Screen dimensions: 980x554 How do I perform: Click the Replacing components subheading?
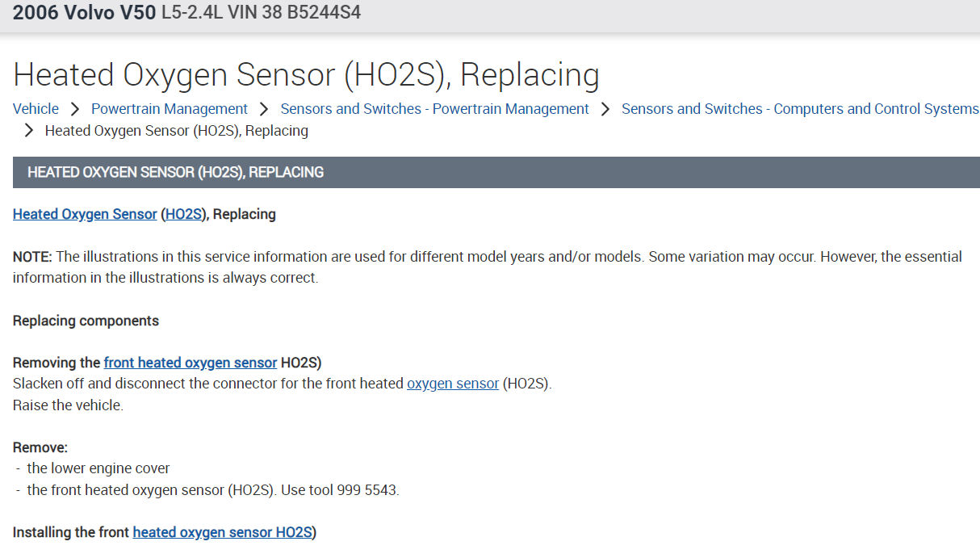pos(86,321)
